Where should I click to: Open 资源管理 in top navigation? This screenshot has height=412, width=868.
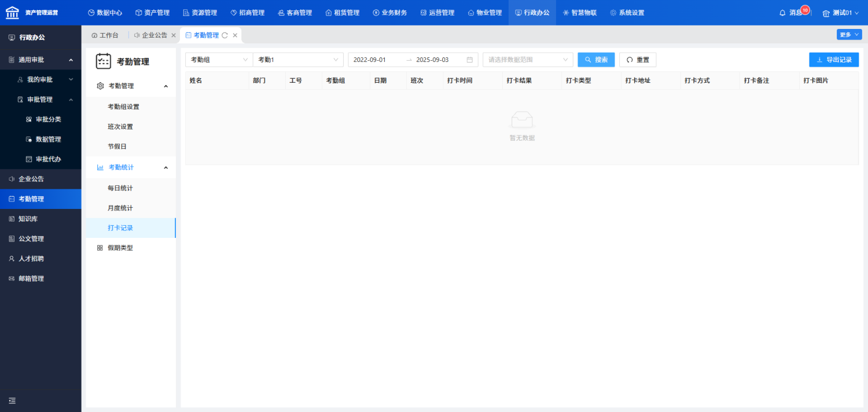pyautogui.click(x=200, y=13)
